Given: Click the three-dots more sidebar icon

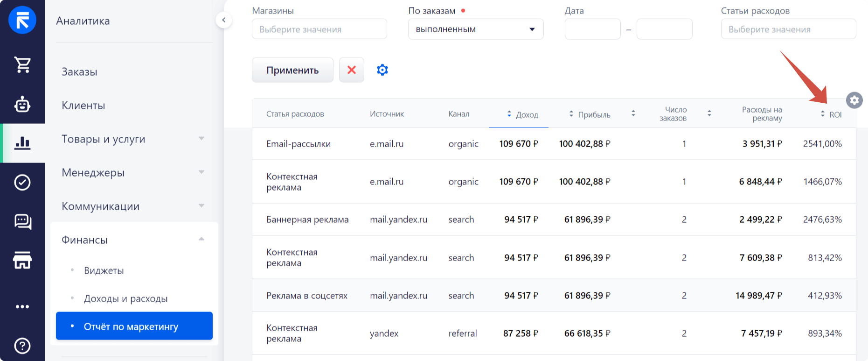Looking at the screenshot, I should point(22,307).
